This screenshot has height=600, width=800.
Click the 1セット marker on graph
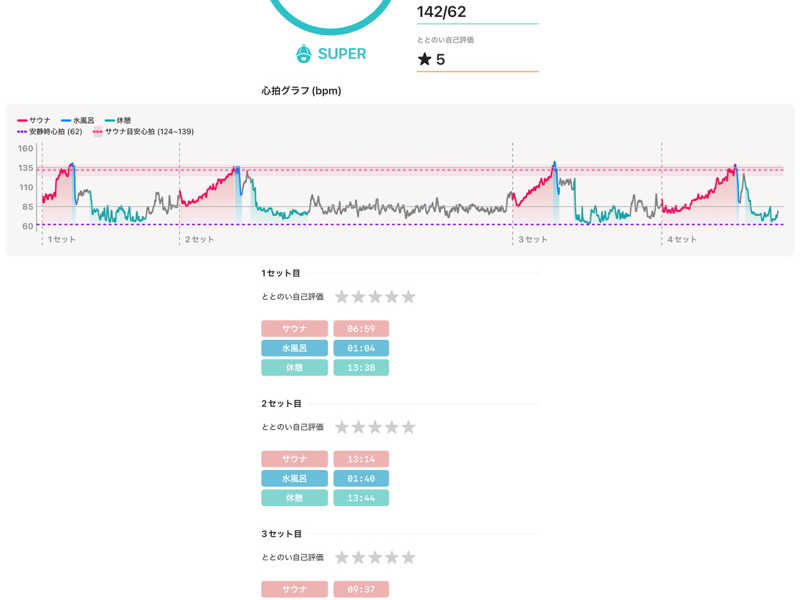pyautogui.click(x=61, y=240)
